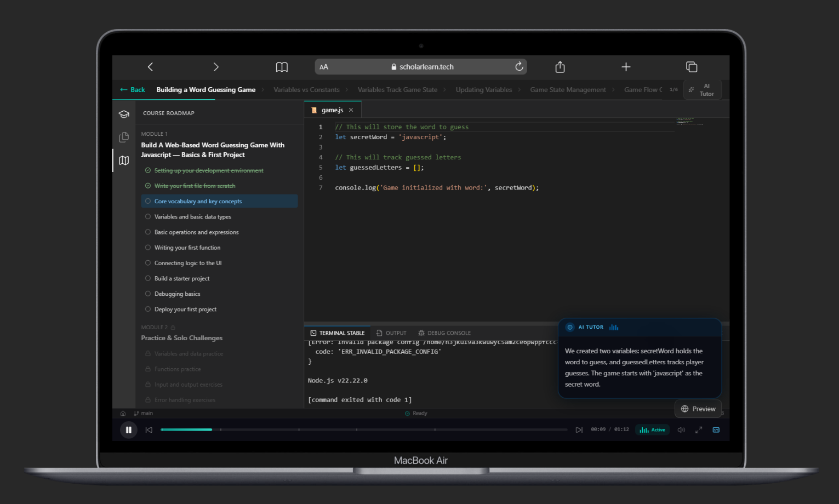839x504 pixels.
Task: Seek along the lesson progress bar
Action: [364, 429]
